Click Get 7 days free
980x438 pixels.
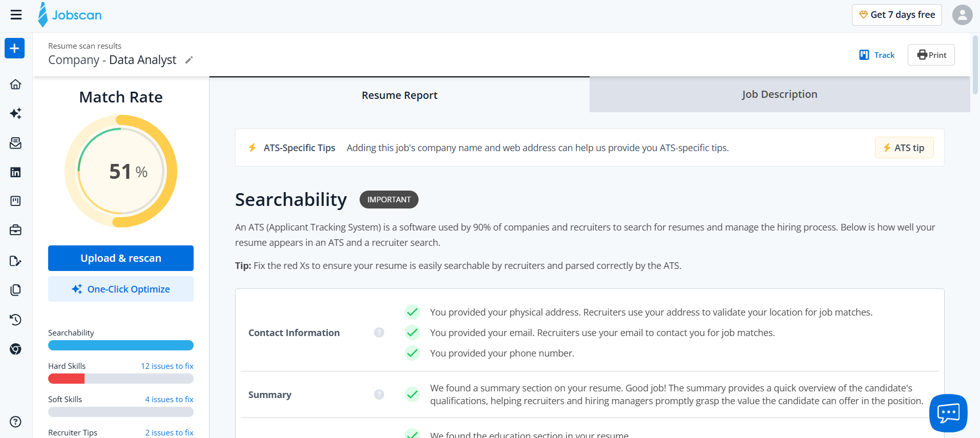click(x=896, y=15)
